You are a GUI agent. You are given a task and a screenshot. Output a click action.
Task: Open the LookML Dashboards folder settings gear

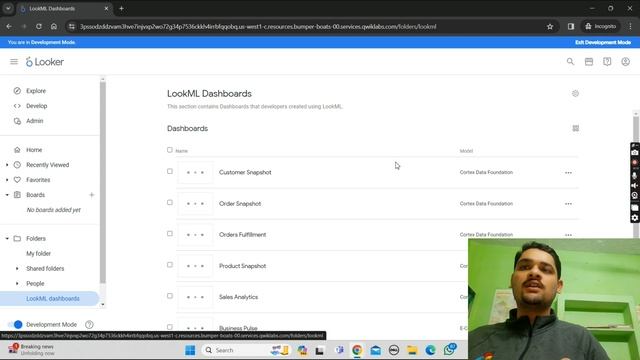[x=575, y=93]
